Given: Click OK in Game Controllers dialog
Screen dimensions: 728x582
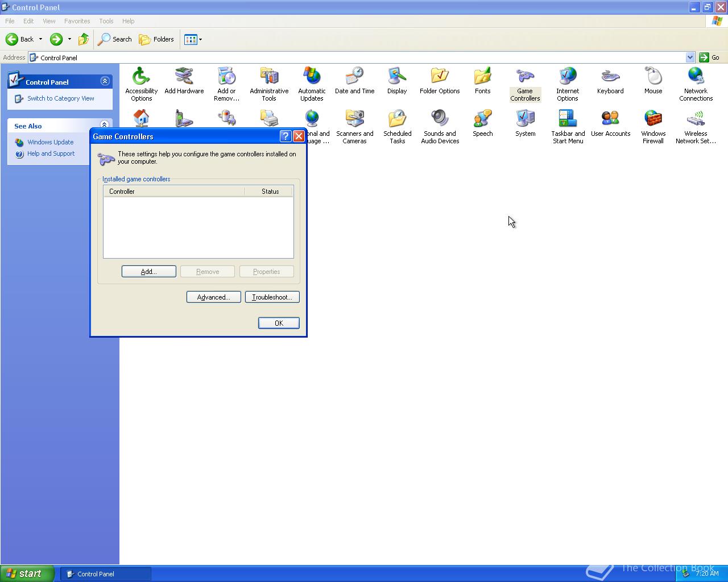Looking at the screenshot, I should 279,323.
